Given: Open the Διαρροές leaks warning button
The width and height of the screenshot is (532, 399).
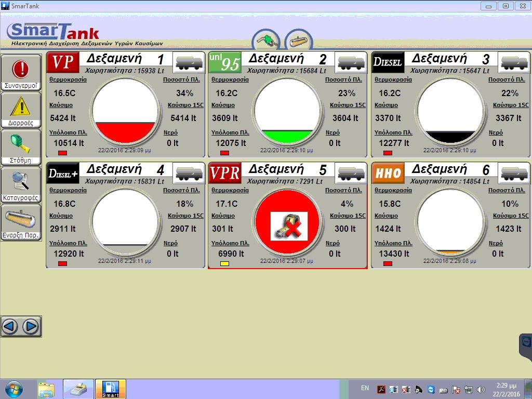Looking at the screenshot, I should pos(21,110).
